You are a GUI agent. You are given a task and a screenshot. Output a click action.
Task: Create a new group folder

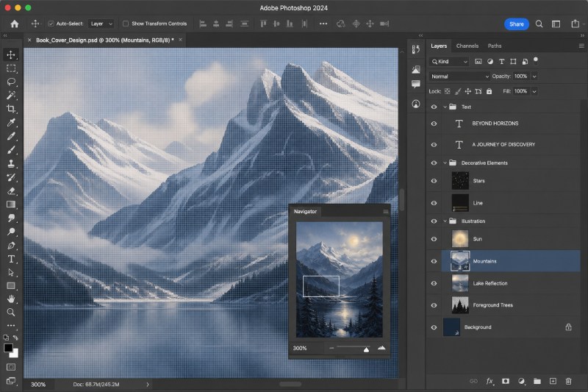[537, 381]
